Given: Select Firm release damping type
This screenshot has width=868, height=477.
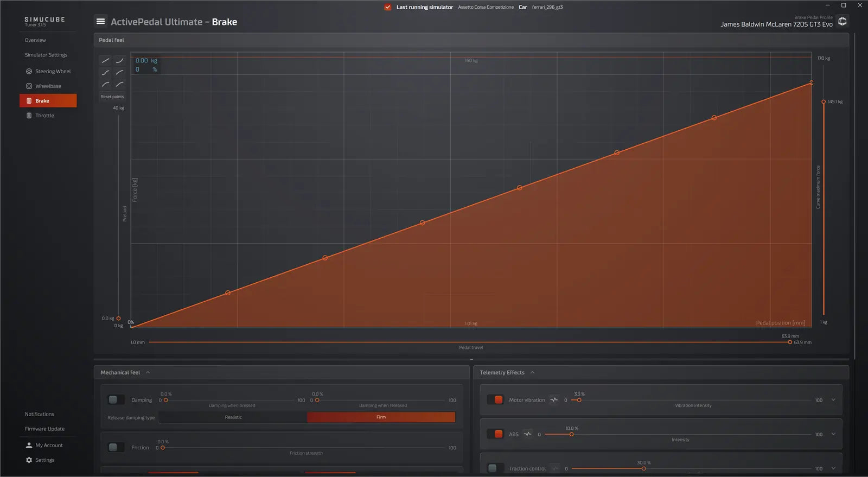Looking at the screenshot, I should tap(381, 417).
